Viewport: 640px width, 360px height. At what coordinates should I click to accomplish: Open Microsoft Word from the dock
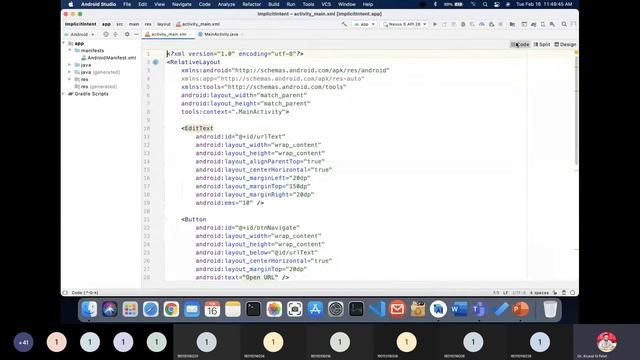coord(459,309)
